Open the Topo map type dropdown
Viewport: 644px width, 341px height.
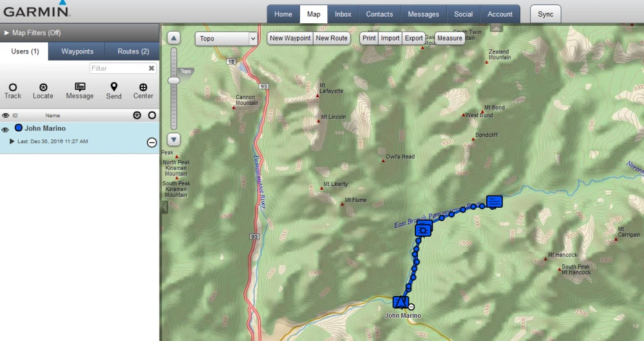(226, 39)
